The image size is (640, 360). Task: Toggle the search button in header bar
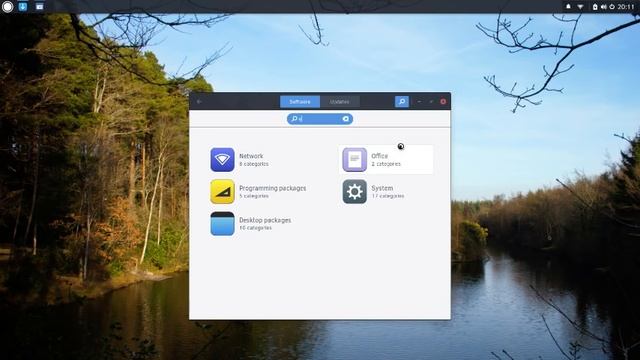point(402,102)
